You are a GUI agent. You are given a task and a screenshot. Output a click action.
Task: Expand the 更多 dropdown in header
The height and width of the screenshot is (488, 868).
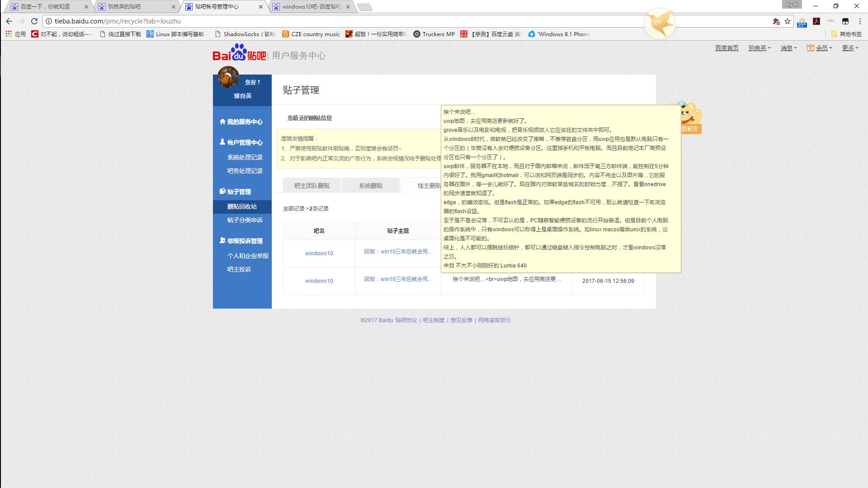(850, 48)
